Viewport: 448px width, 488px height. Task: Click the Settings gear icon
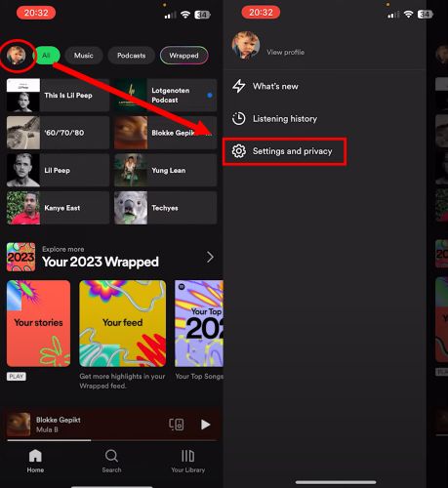(239, 151)
